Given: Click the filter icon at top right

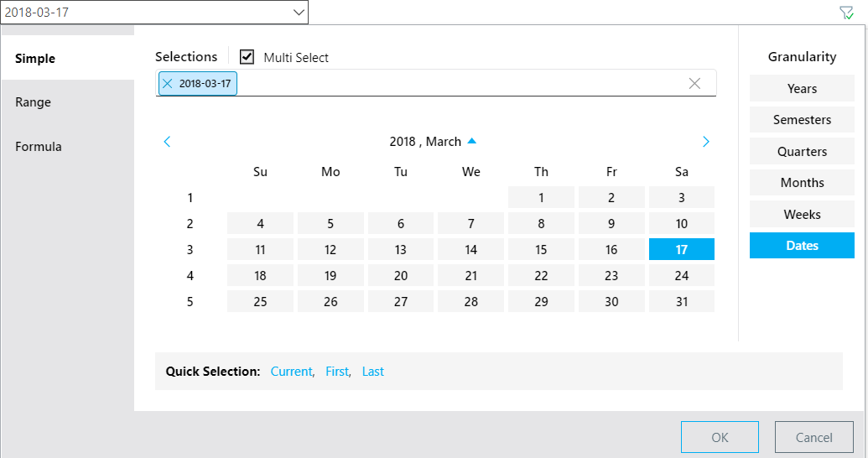Looking at the screenshot, I should coord(846,13).
